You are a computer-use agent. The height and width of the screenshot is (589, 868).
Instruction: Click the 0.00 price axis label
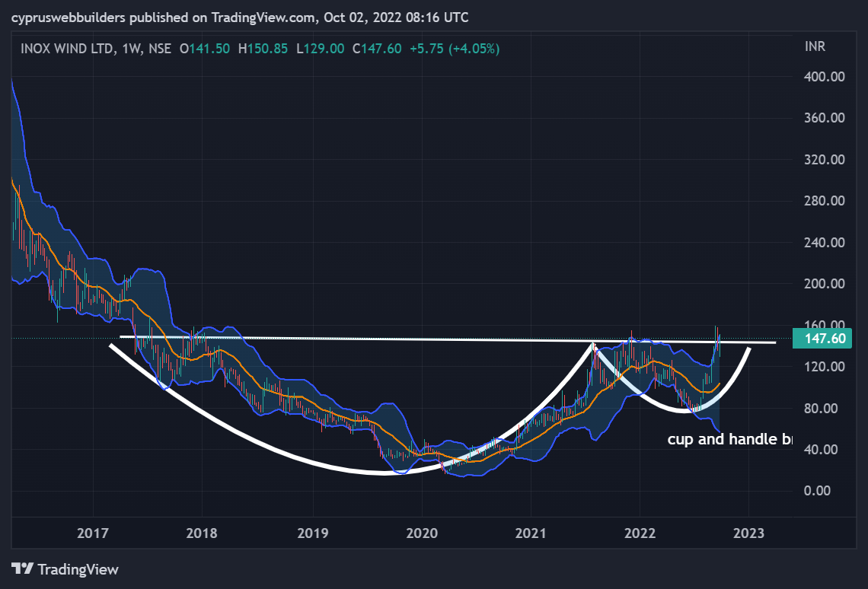(x=817, y=491)
